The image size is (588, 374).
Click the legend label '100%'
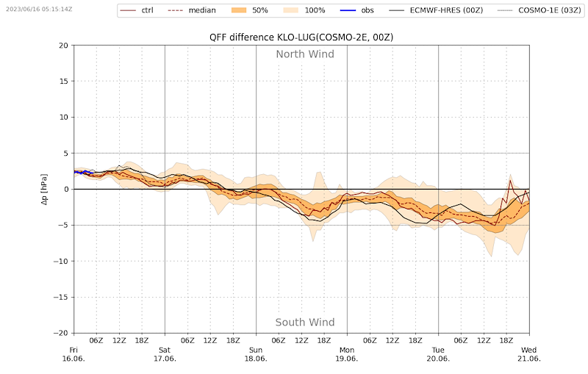(315, 10)
